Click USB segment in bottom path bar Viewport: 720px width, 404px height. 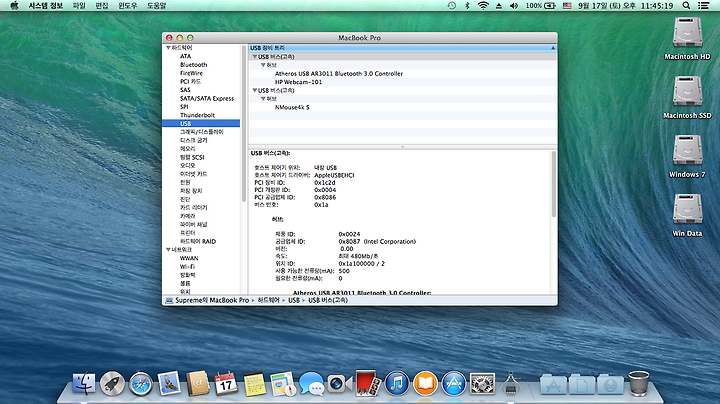click(294, 300)
